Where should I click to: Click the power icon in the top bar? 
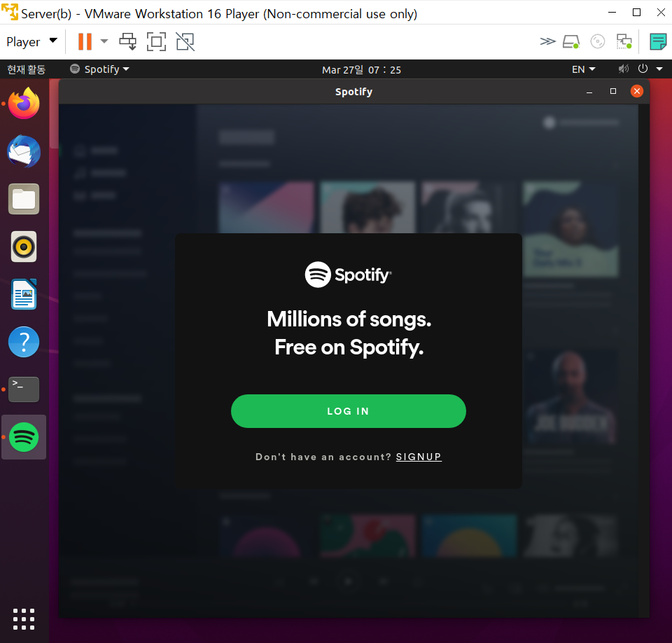click(x=643, y=69)
